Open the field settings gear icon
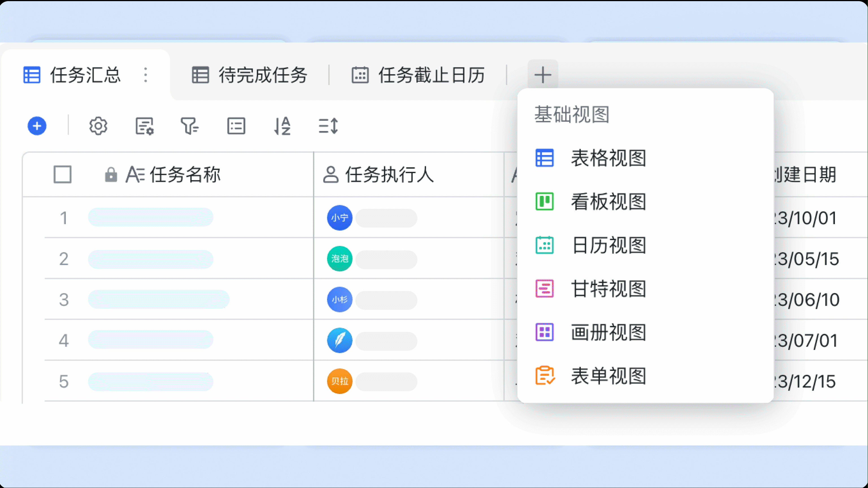Image resolution: width=868 pixels, height=488 pixels. (x=98, y=126)
